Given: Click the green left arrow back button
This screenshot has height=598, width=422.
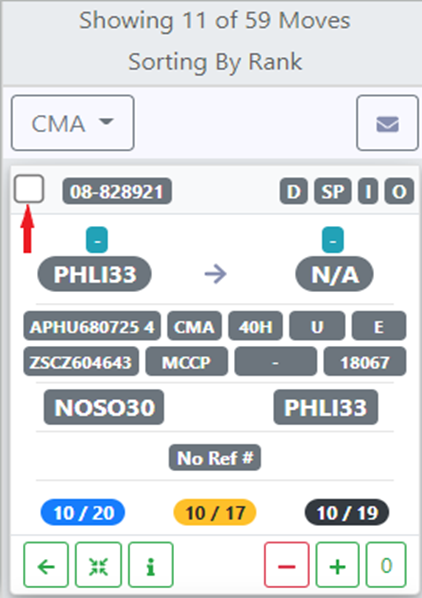Looking at the screenshot, I should tap(46, 565).
